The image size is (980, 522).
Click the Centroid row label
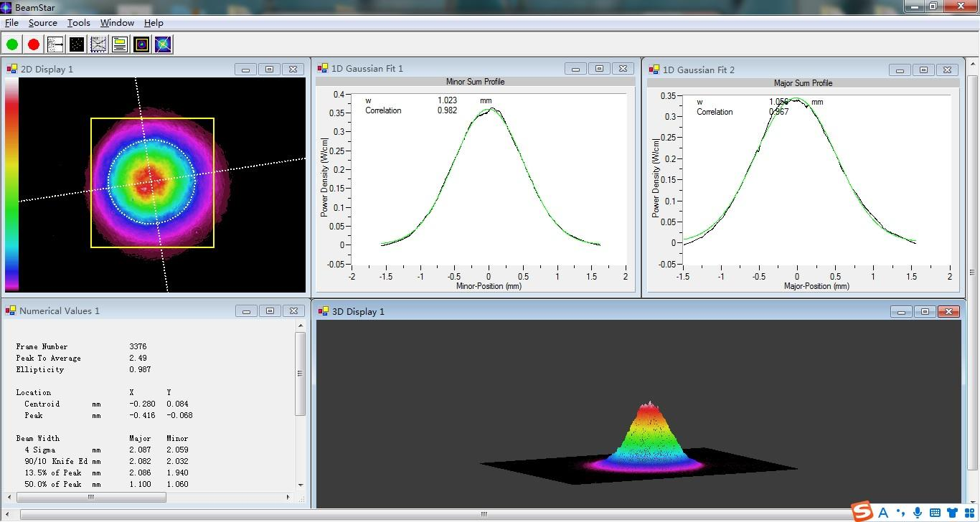coord(42,404)
